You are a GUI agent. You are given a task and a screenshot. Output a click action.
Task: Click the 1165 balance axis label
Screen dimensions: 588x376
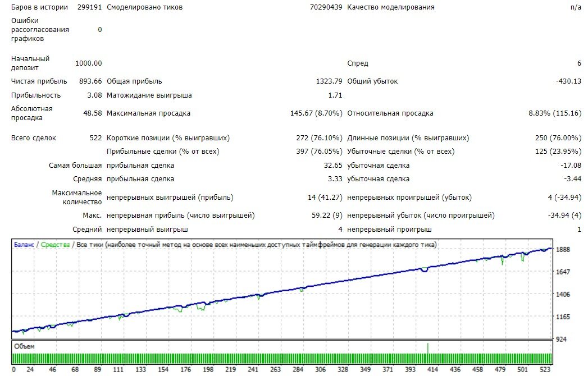(563, 317)
